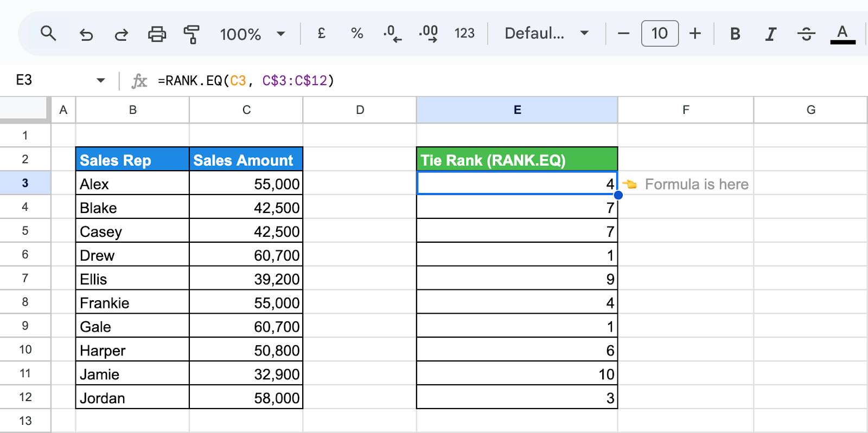The image size is (868, 433).
Task: Select row 12 header
Action: [25, 397]
